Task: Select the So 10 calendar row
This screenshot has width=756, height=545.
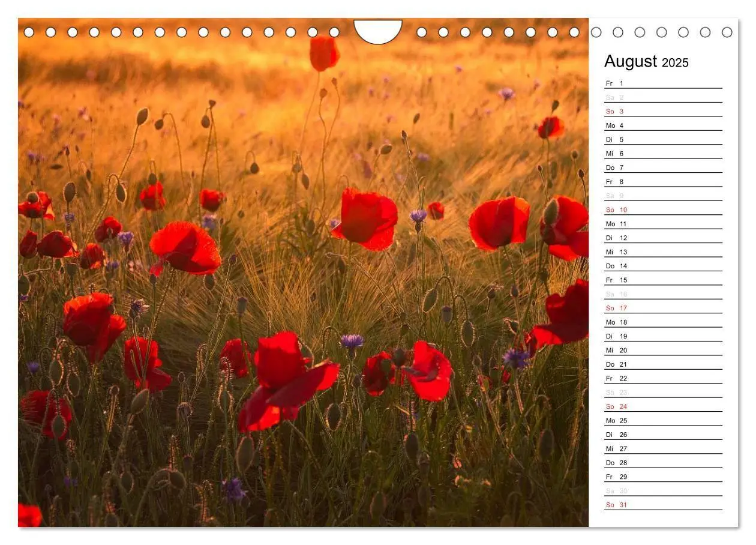Action: pos(663,209)
